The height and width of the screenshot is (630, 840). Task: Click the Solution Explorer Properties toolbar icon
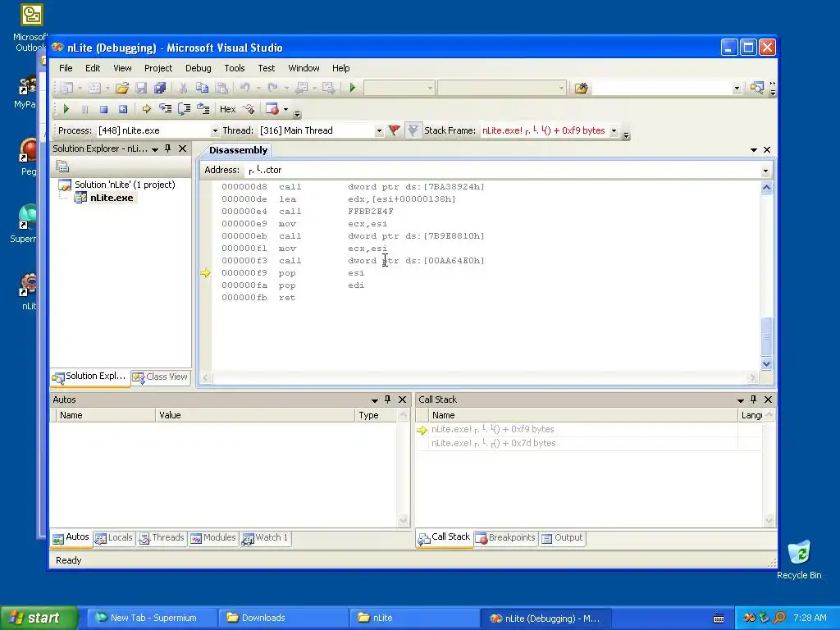pyautogui.click(x=62, y=167)
